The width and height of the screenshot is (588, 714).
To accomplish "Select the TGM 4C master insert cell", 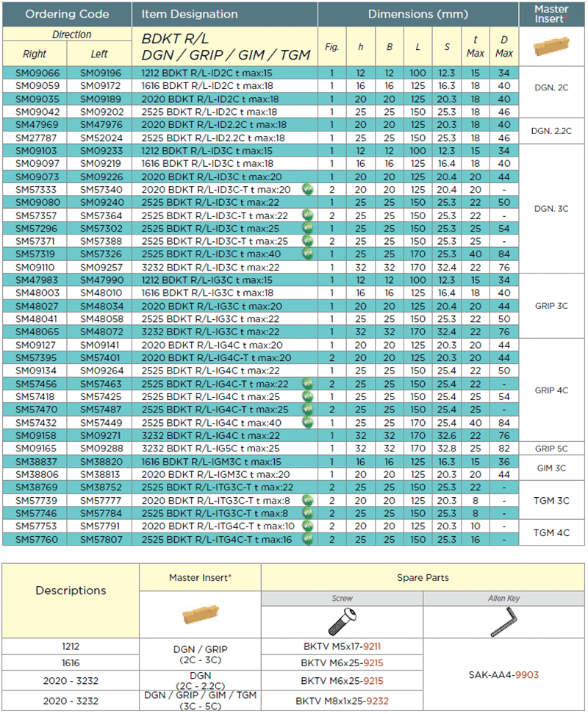I will [551, 533].
